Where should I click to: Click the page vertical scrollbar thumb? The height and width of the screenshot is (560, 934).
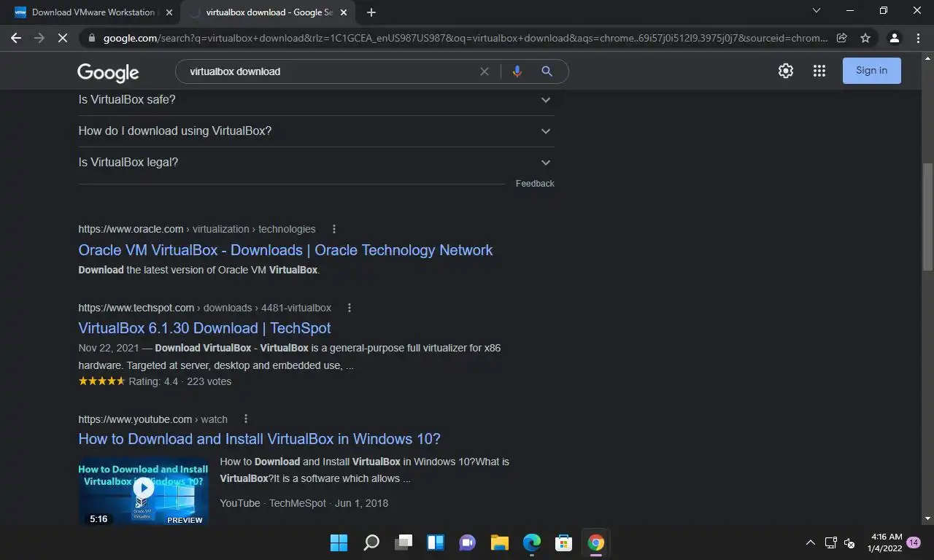(x=928, y=216)
